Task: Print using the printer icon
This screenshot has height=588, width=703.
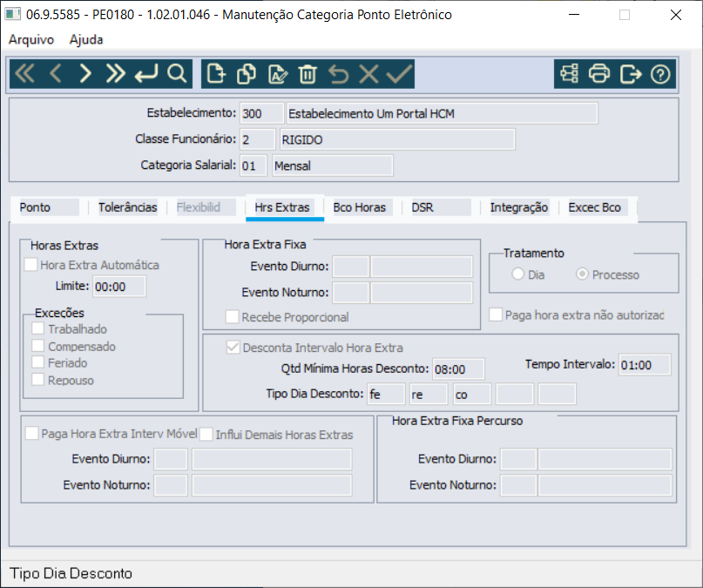Action: coord(599,73)
